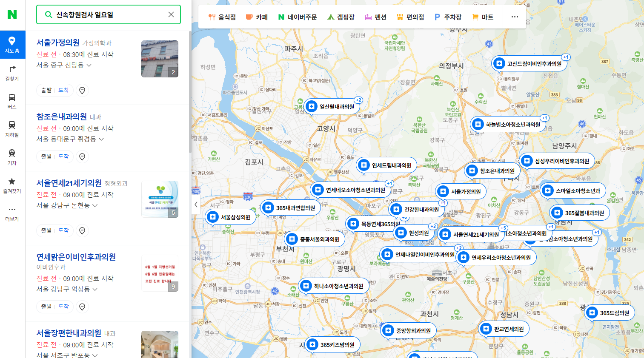Set 서울연세21세기의원 as 도착
The image size is (644, 358).
pos(63,230)
